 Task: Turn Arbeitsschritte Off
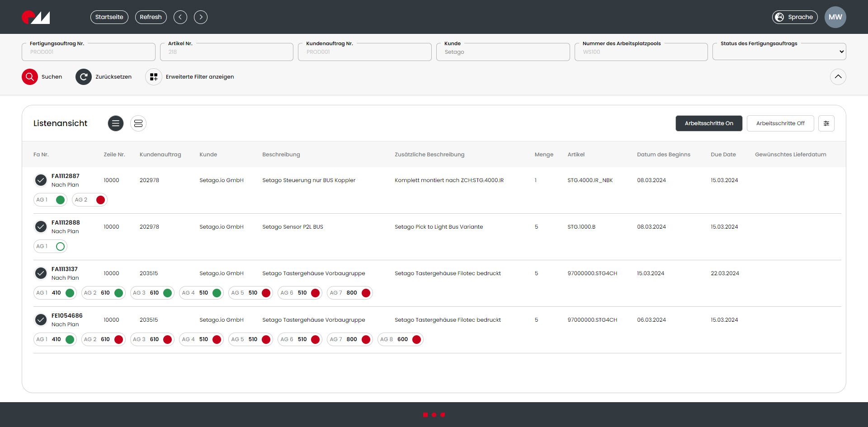coord(780,123)
